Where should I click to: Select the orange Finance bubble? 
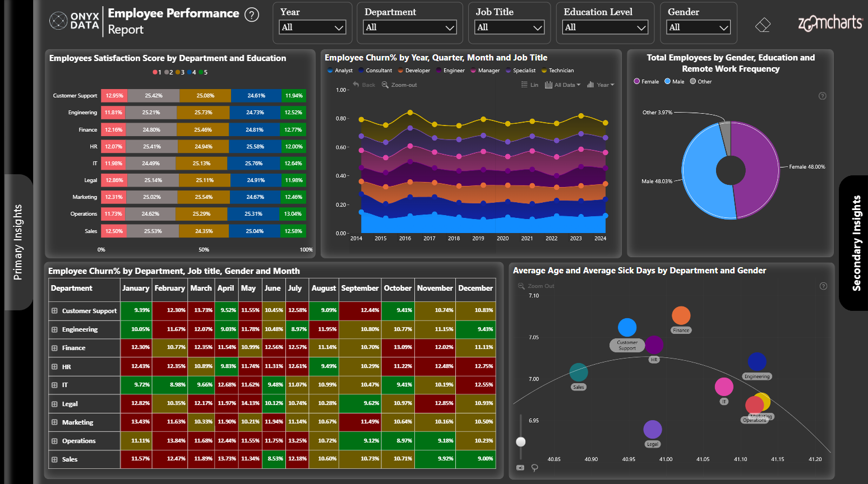[x=681, y=315]
